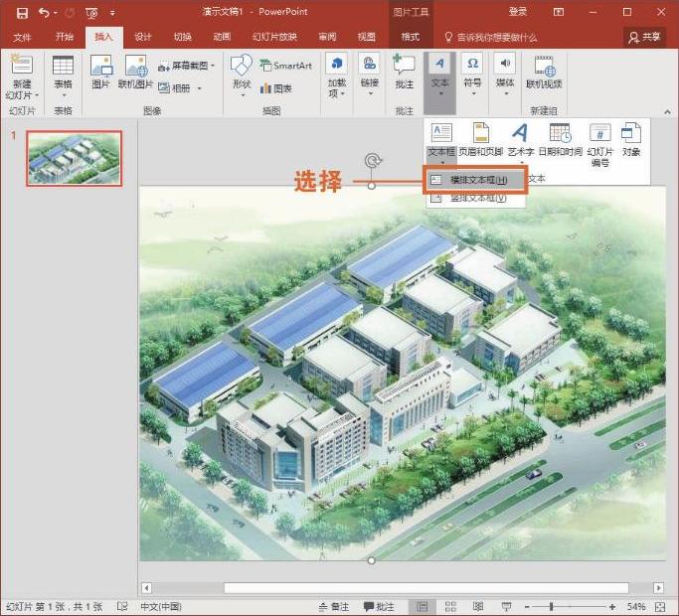
Task: Insert a chart with 图表
Action: (275, 88)
